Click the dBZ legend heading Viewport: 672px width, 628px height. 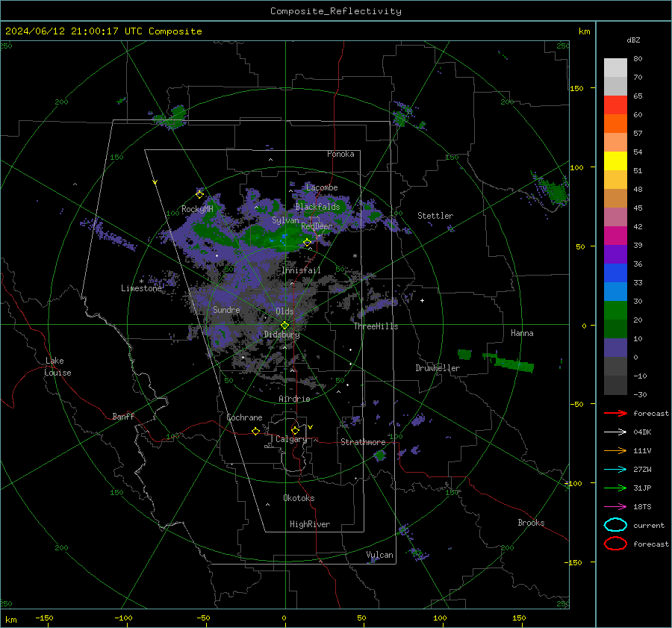[x=633, y=40]
